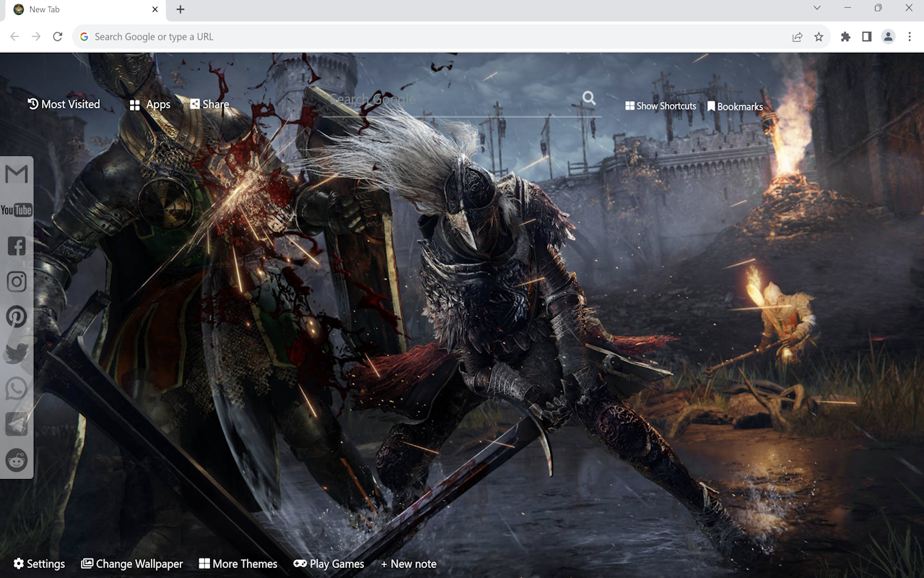
Task: Open the Most Visited section
Action: click(64, 104)
